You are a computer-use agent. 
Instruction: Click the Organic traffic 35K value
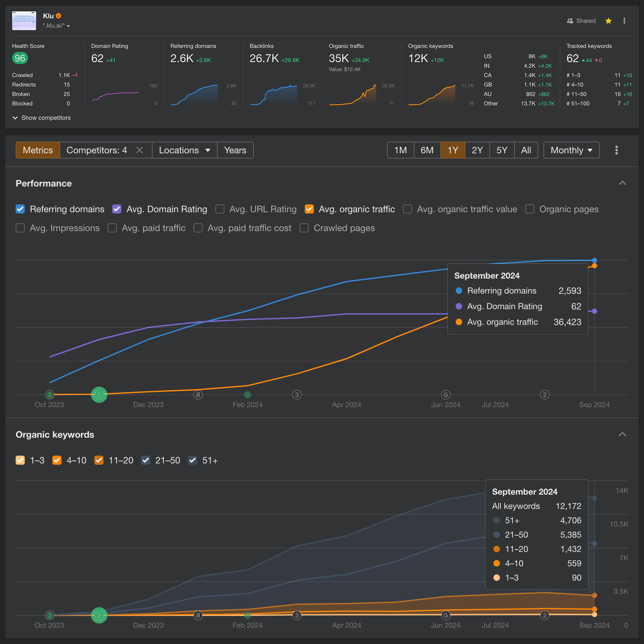click(x=339, y=59)
